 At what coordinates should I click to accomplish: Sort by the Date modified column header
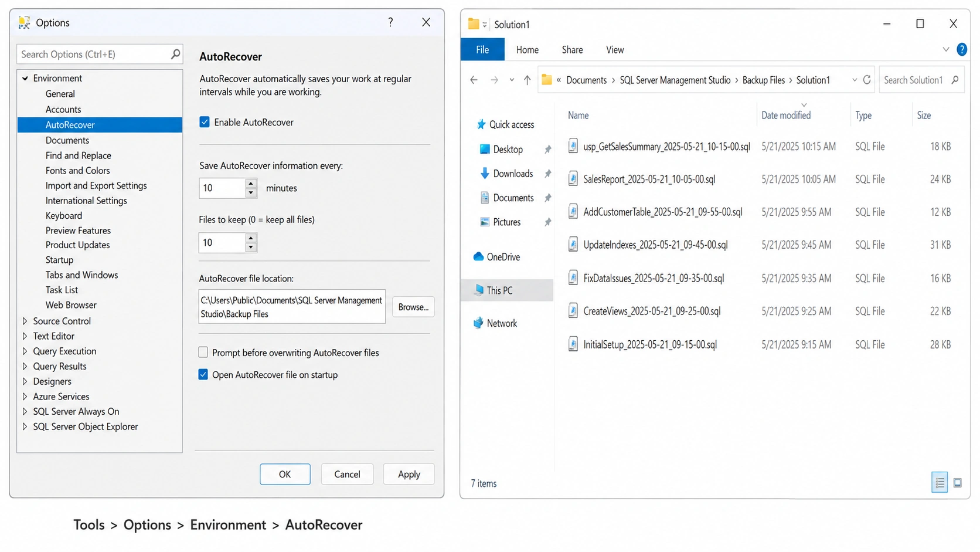point(786,116)
